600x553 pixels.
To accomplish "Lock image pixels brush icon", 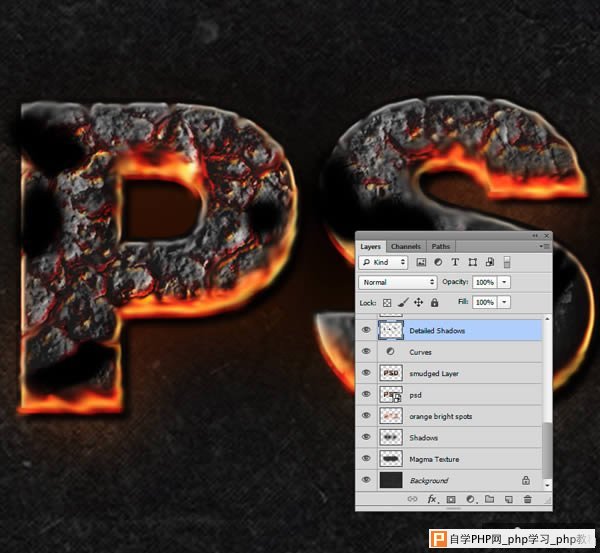I will [403, 303].
